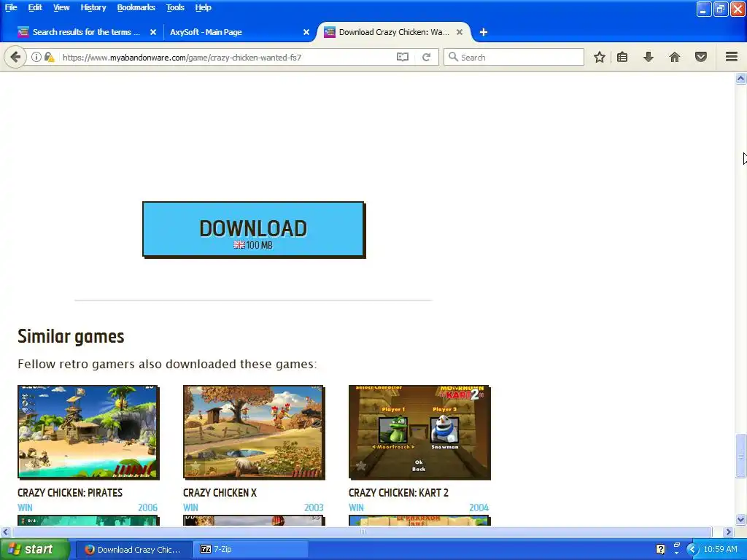Close the Search results tab
747x560 pixels.
[153, 32]
